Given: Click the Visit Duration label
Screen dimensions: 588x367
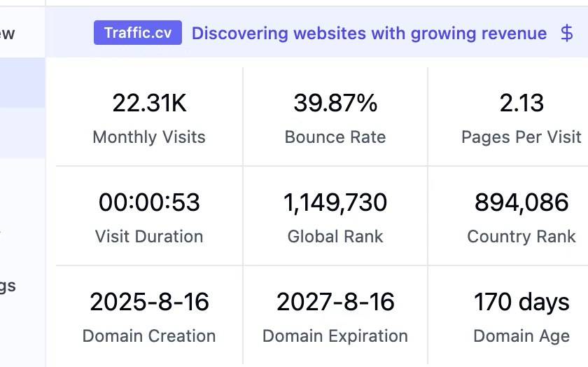Looking at the screenshot, I should point(149,237).
